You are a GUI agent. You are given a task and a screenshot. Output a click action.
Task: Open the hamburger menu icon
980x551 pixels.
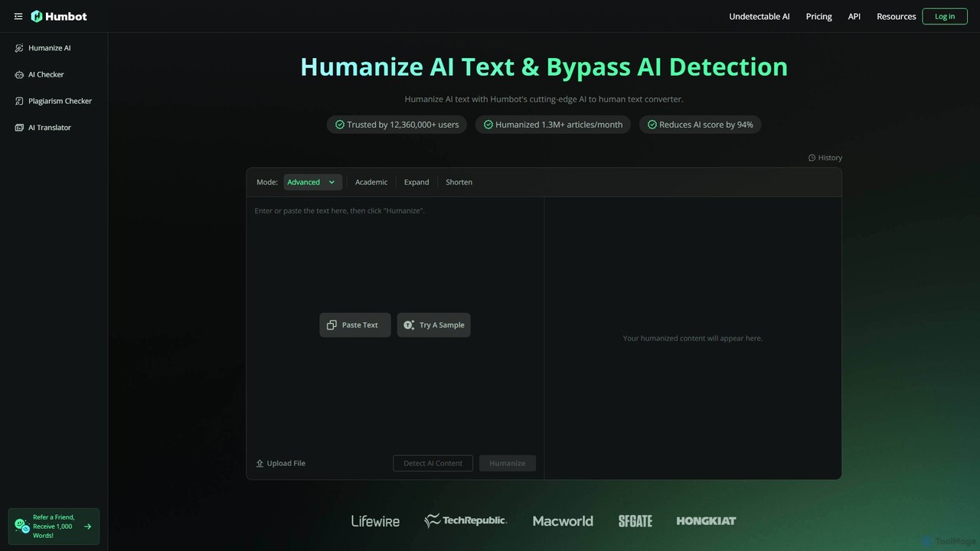18,16
